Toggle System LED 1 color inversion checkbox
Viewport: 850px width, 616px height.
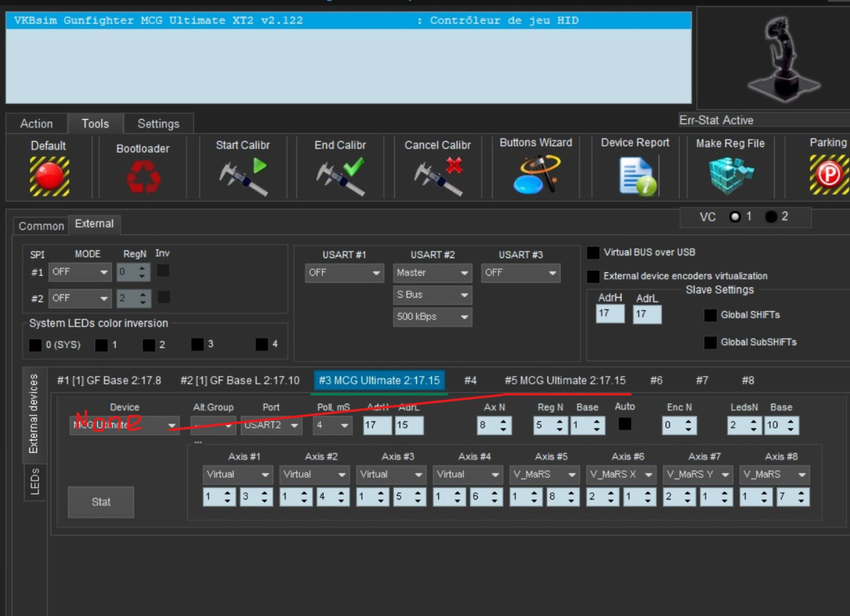(x=101, y=345)
